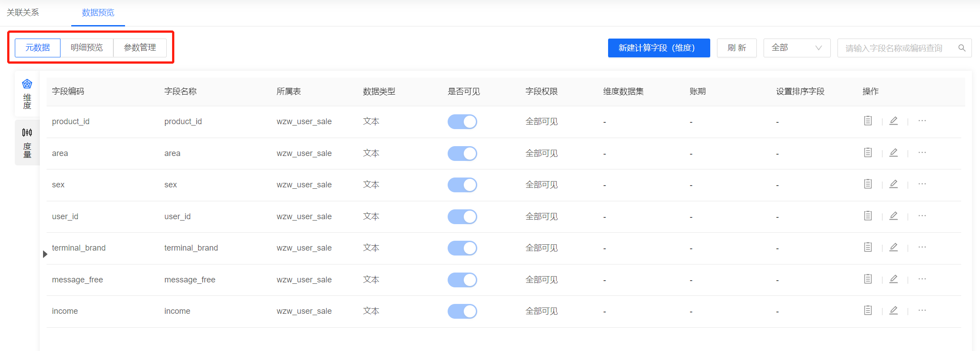Select the 参数管理 sub-tab
Viewport: 980px width, 351px height.
140,48
